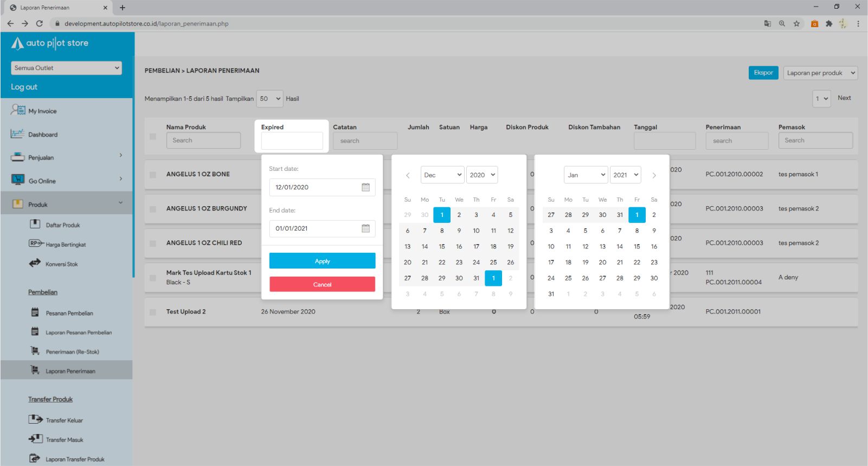Bookmark this page with star icon
The height and width of the screenshot is (466, 868).
[x=796, y=23]
